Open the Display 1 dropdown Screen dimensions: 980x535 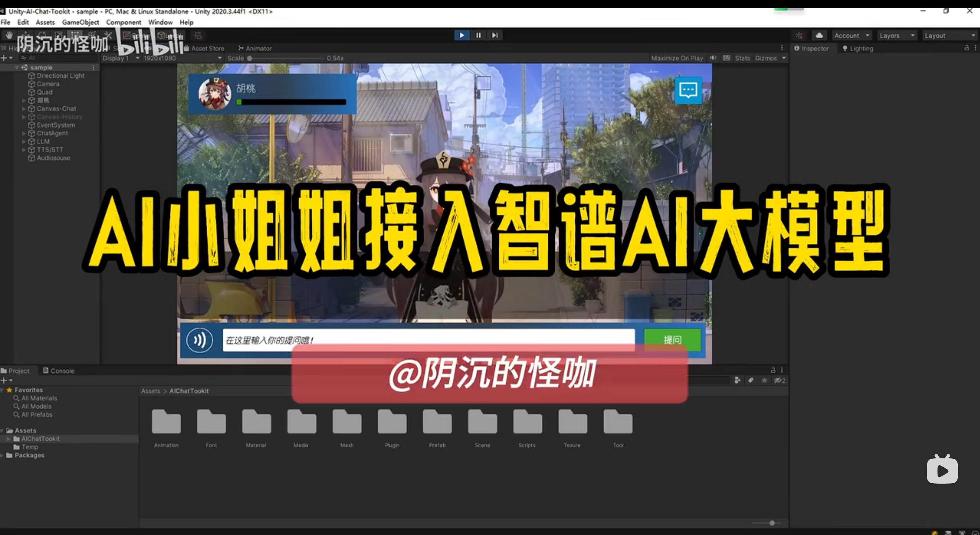coord(120,58)
